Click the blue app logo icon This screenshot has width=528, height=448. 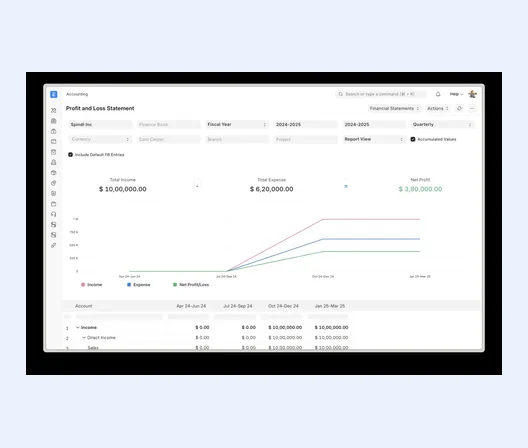[54, 94]
